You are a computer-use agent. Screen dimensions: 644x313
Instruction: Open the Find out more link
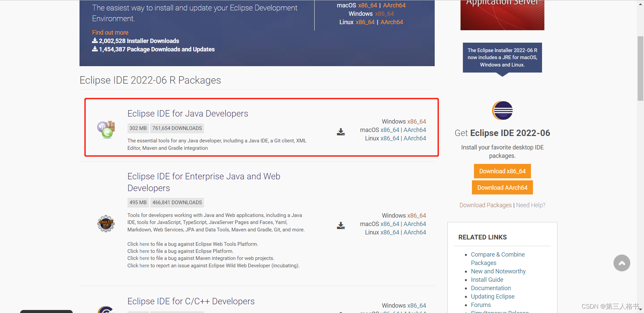pos(110,33)
